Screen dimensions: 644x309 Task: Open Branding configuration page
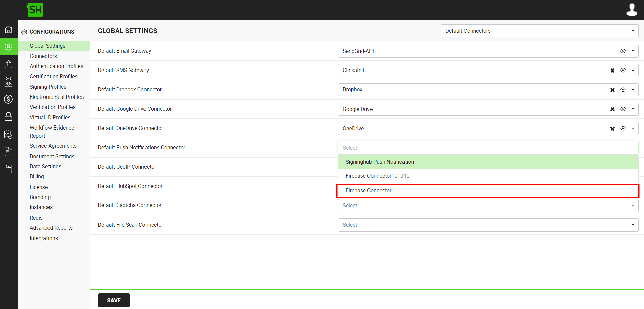pyautogui.click(x=40, y=197)
